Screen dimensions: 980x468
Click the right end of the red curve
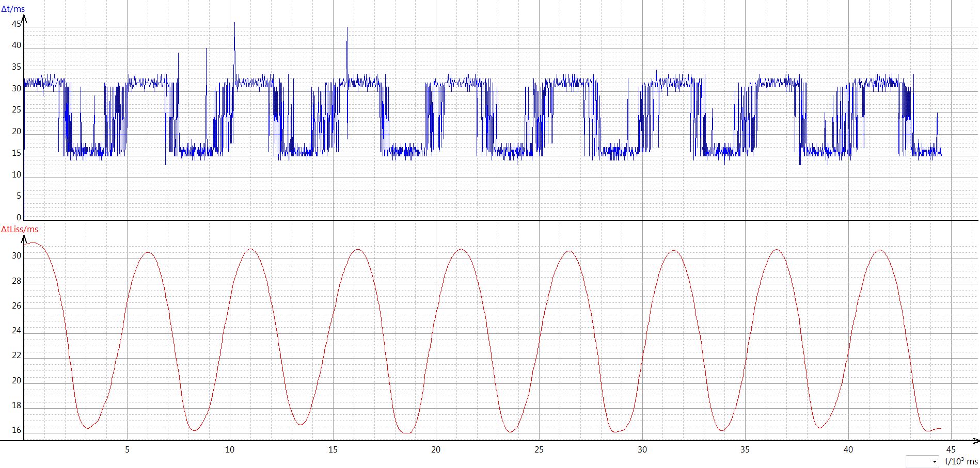(941, 428)
